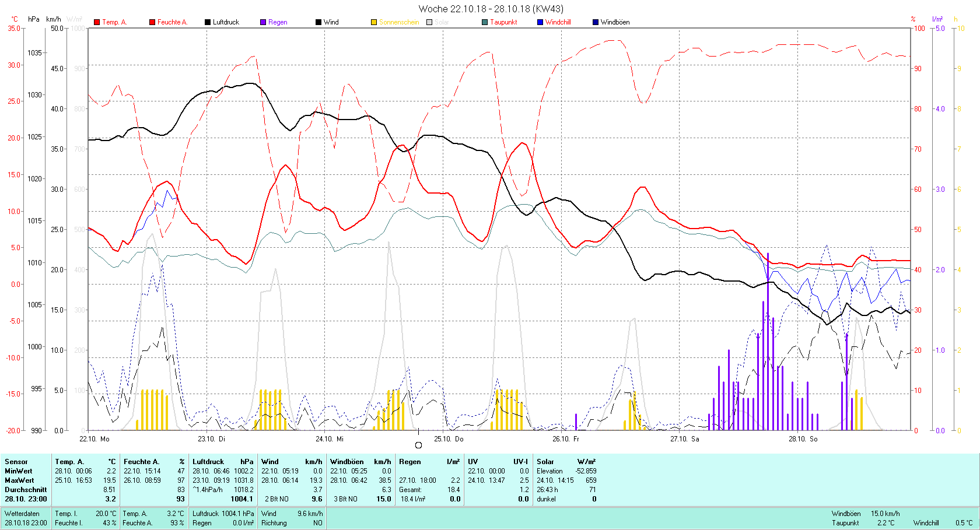Select the purple Regen legend swatch
Screen dimensions: 980x530
tap(263, 22)
